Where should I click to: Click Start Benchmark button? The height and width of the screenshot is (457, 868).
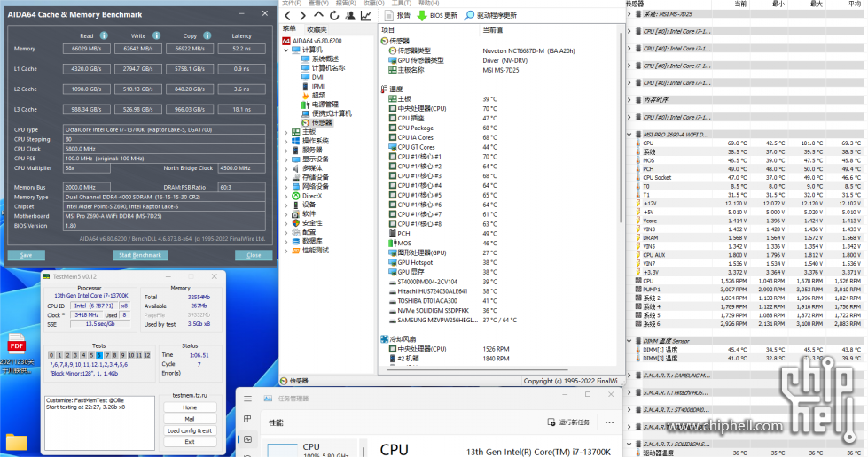(140, 255)
